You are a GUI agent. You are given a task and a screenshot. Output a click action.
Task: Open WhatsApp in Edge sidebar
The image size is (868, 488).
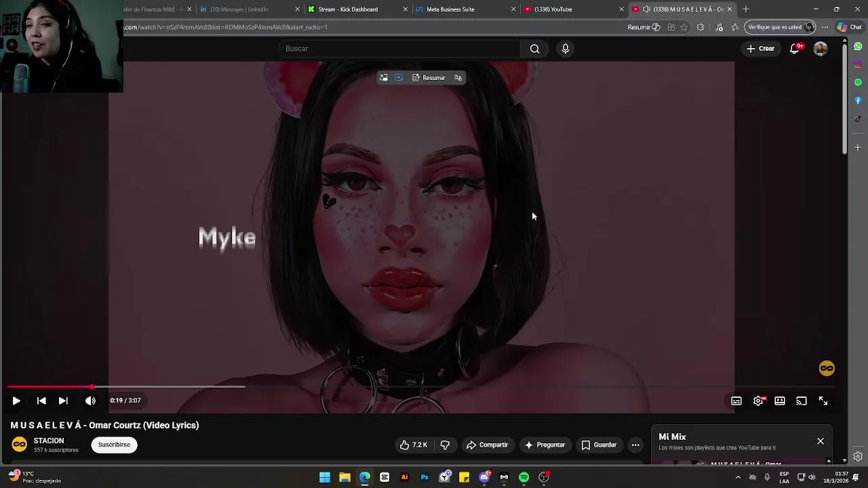point(858,47)
